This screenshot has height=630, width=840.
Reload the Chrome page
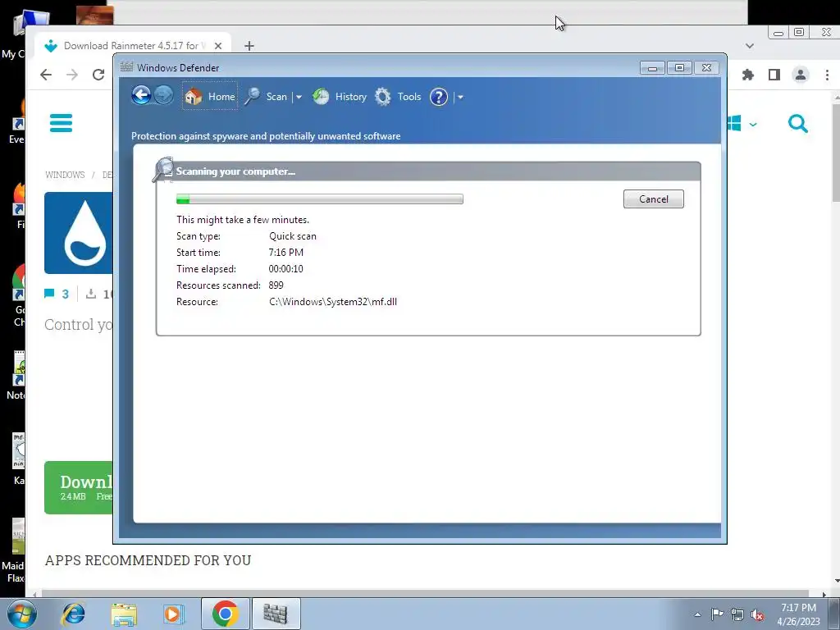coord(98,75)
